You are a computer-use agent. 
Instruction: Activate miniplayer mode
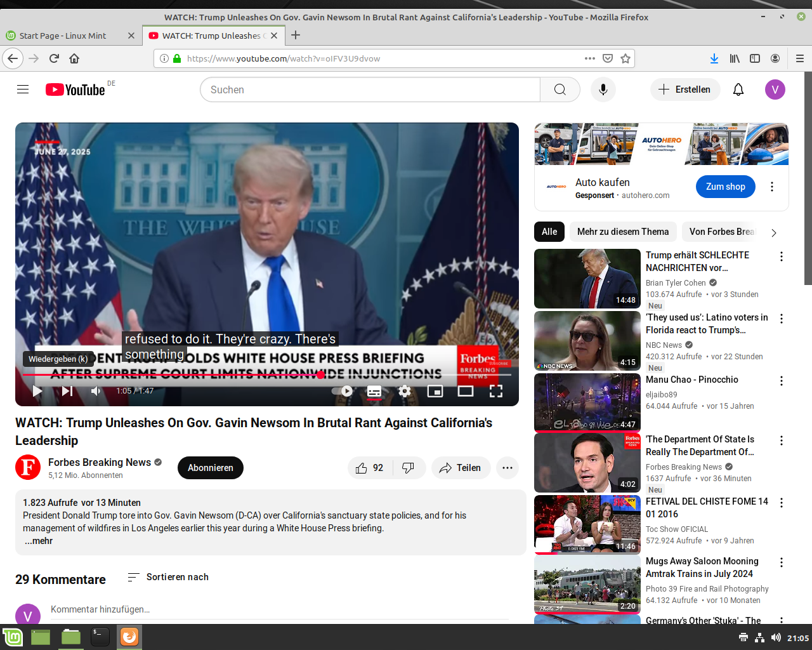[435, 391]
